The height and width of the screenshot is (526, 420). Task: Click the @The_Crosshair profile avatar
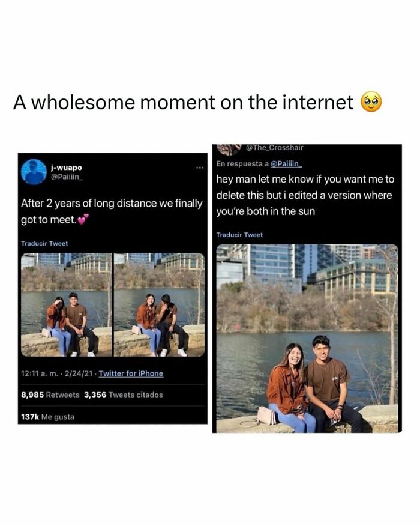tap(229, 150)
